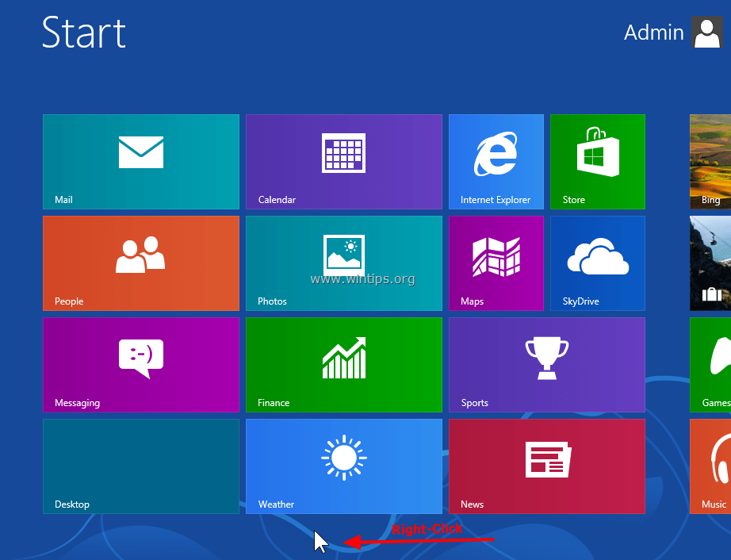Click the Start heading text

pos(83,33)
